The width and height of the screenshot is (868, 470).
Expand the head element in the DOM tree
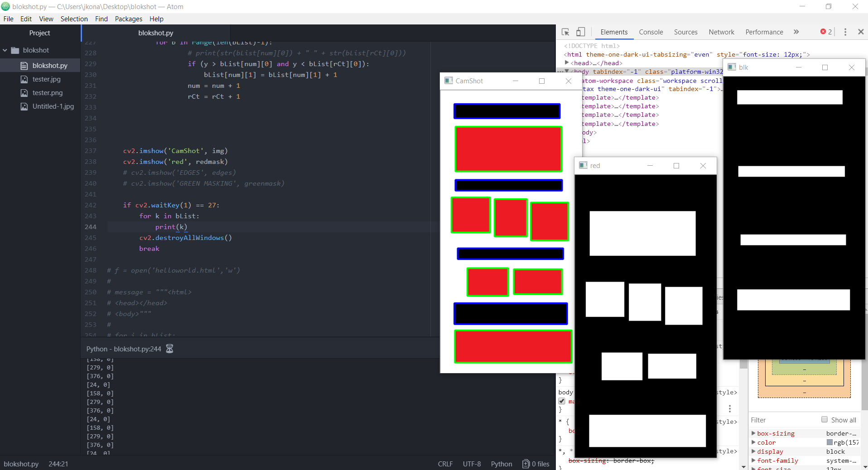(567, 63)
